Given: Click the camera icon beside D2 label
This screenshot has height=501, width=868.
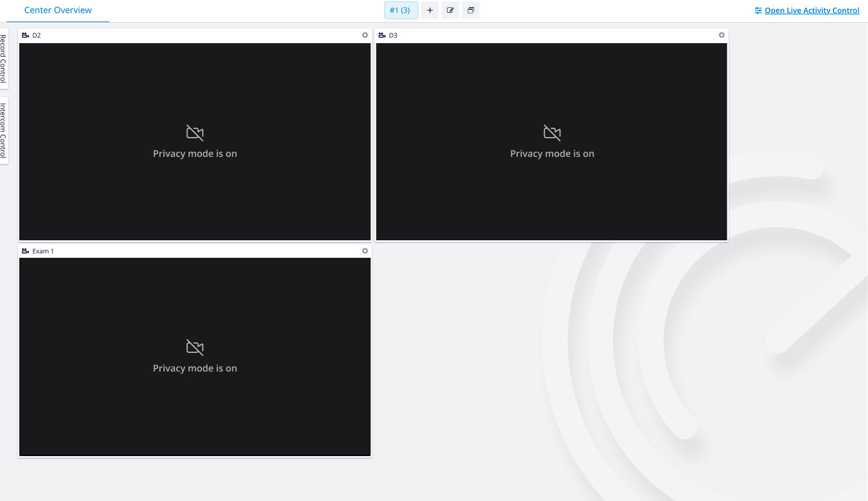Looking at the screenshot, I should pos(25,36).
